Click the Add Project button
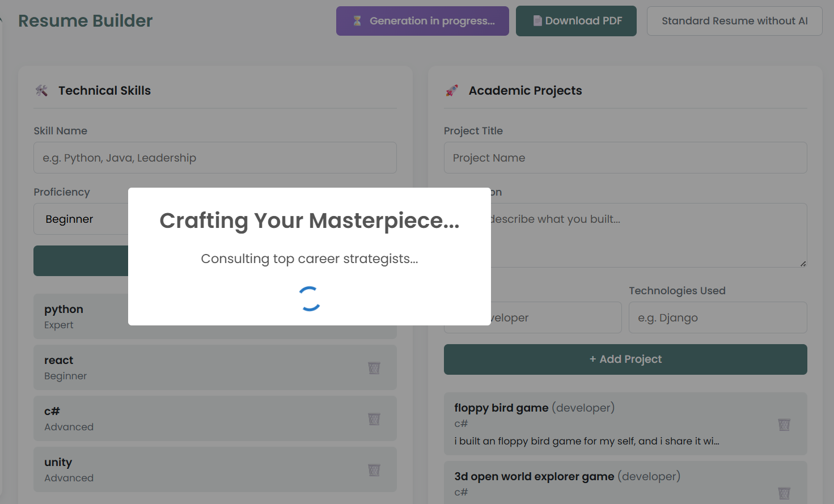 point(625,359)
